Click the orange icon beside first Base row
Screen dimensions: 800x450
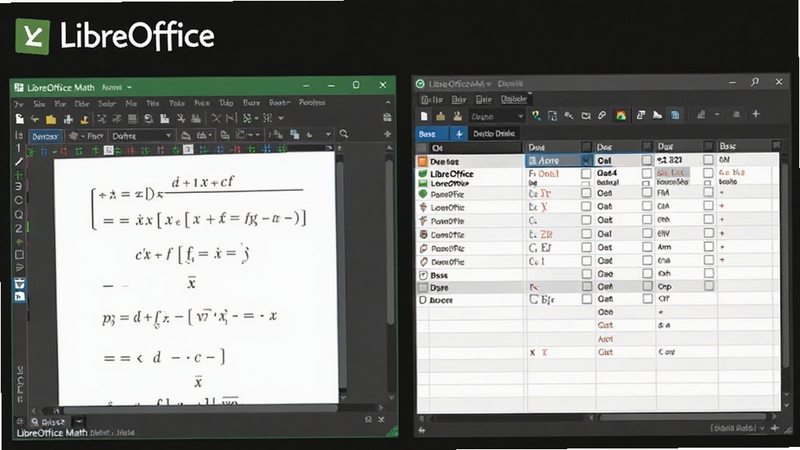click(x=422, y=161)
